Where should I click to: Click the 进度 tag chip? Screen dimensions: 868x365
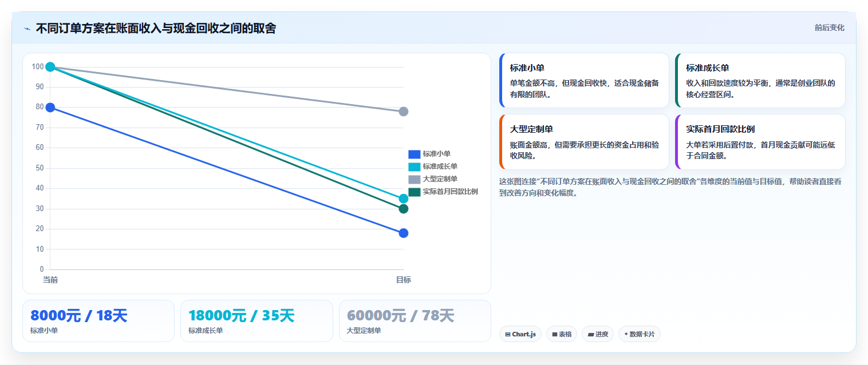tap(598, 334)
